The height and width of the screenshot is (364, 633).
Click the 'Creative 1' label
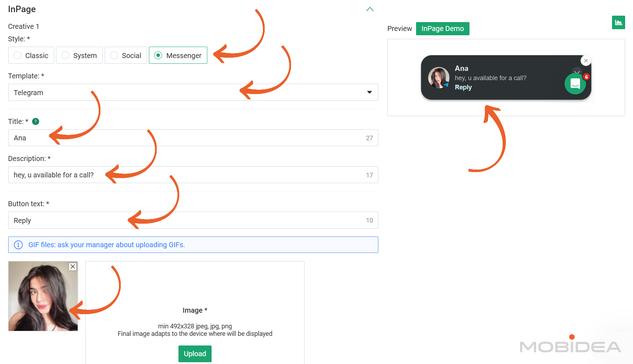(x=24, y=26)
